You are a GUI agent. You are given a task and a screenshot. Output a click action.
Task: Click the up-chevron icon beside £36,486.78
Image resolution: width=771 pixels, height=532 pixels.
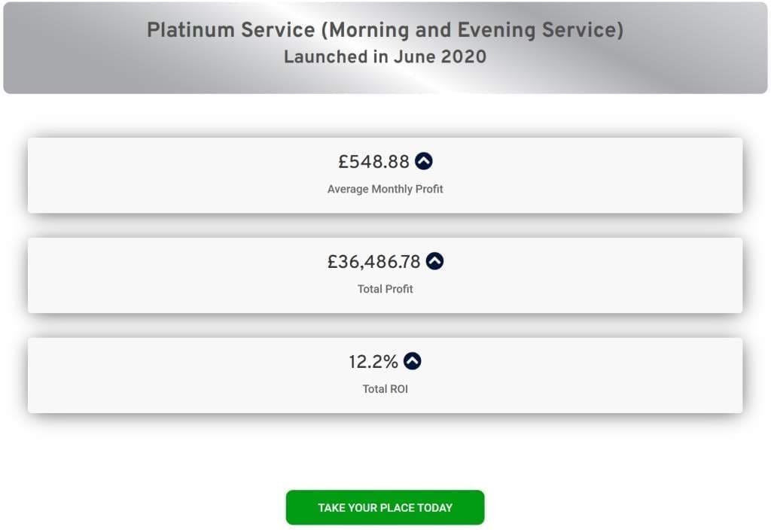click(434, 261)
